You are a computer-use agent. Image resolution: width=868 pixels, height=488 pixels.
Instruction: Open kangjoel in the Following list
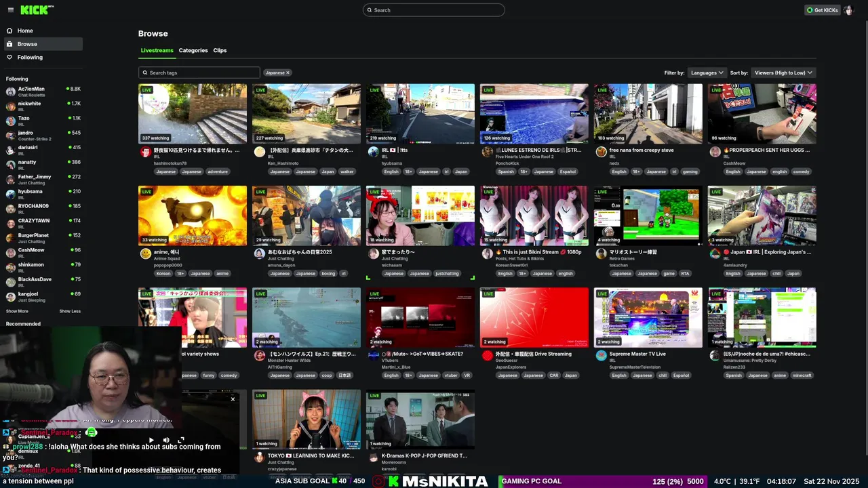click(x=43, y=297)
